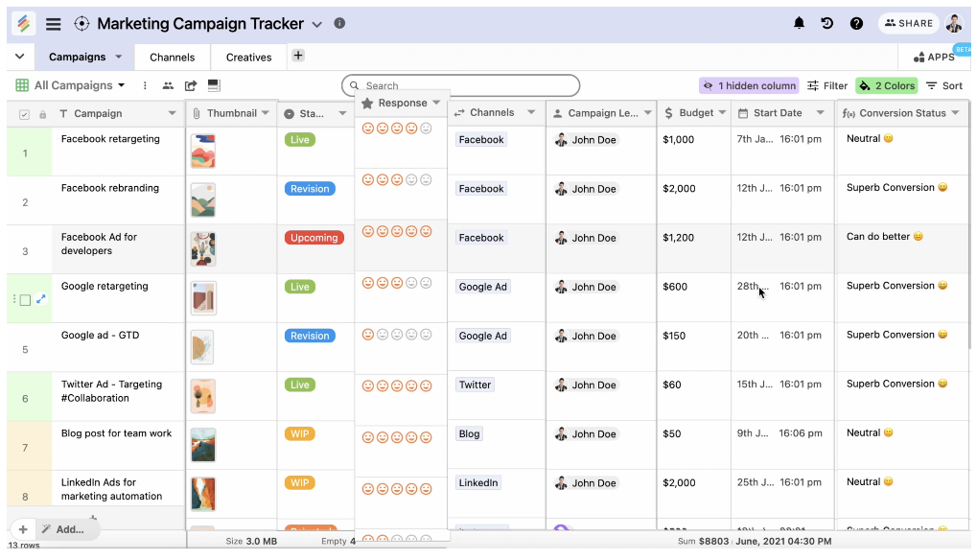
Task: Click the Response star column icon
Action: 367,104
